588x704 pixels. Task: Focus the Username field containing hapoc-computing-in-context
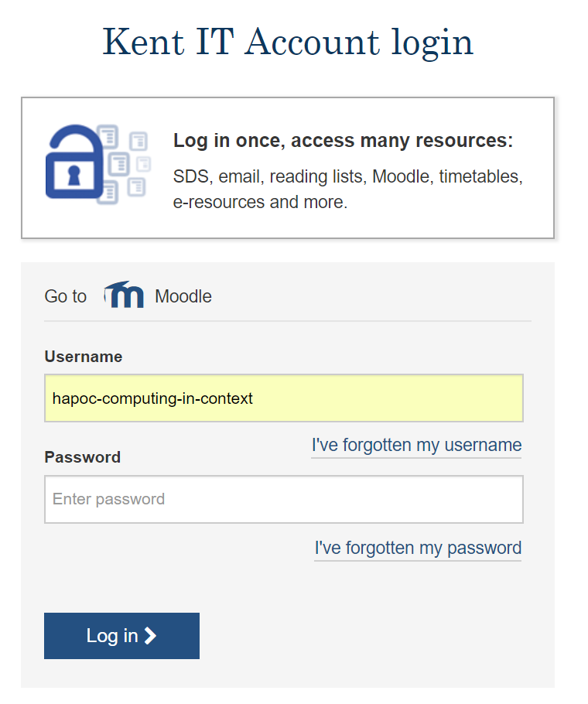click(x=284, y=398)
